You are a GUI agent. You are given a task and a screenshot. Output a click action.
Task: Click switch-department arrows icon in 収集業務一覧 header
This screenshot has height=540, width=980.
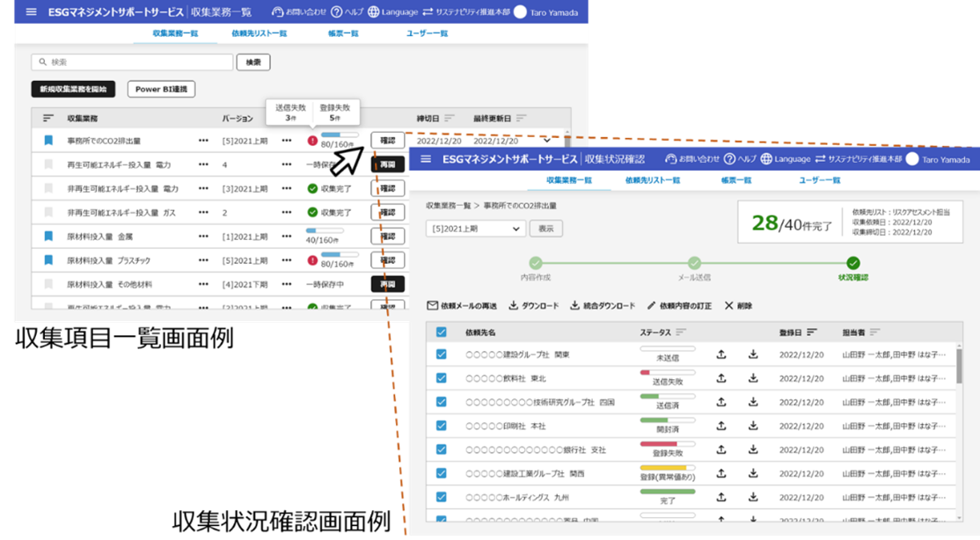[428, 12]
